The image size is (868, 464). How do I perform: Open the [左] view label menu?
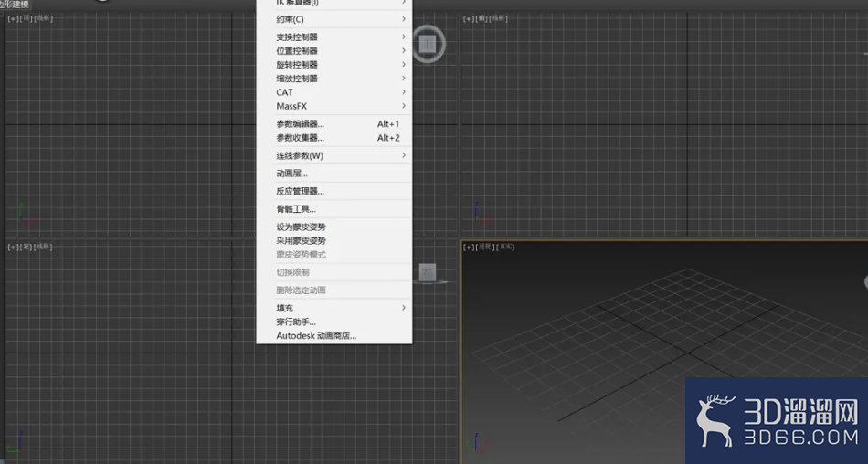click(x=26, y=247)
